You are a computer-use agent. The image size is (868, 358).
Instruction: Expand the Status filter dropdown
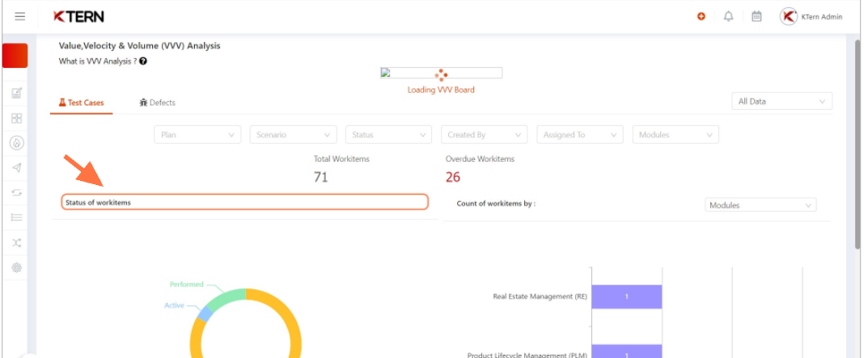click(388, 134)
